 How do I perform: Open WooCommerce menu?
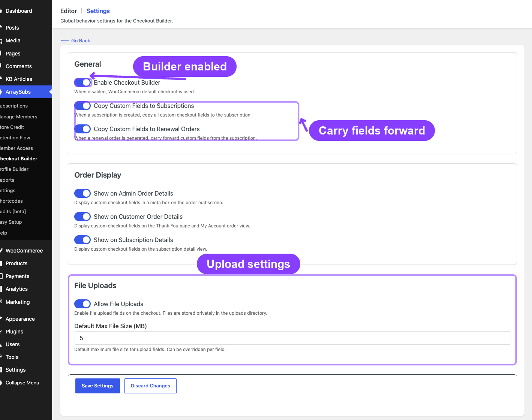[x=26, y=251]
